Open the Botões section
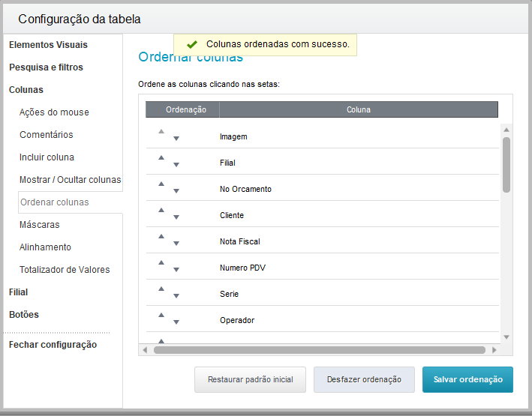The width and height of the screenshot is (532, 416). coord(24,315)
